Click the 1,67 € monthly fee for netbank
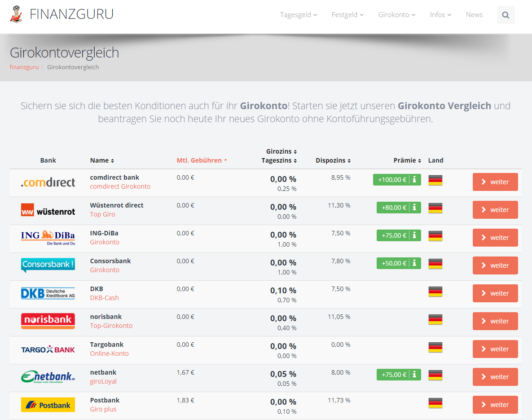Viewport: 532px width, 420px height. (185, 372)
